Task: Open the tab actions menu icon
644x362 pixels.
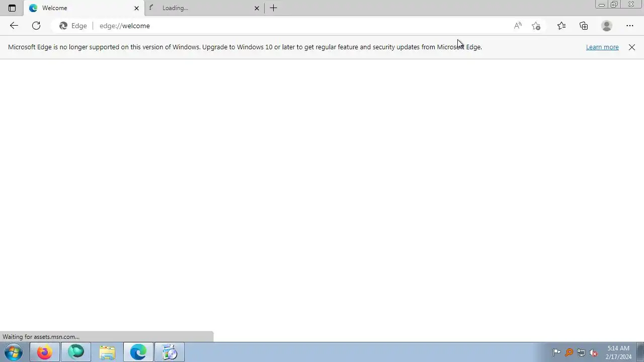Action: (12, 8)
